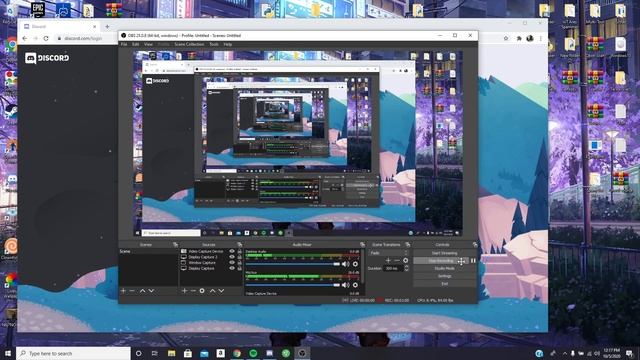Go back in the Chrome window
The width and height of the screenshot is (640, 360).
pos(25,38)
